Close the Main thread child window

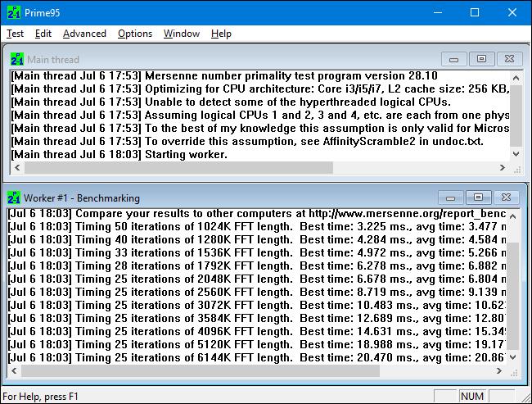click(x=508, y=59)
